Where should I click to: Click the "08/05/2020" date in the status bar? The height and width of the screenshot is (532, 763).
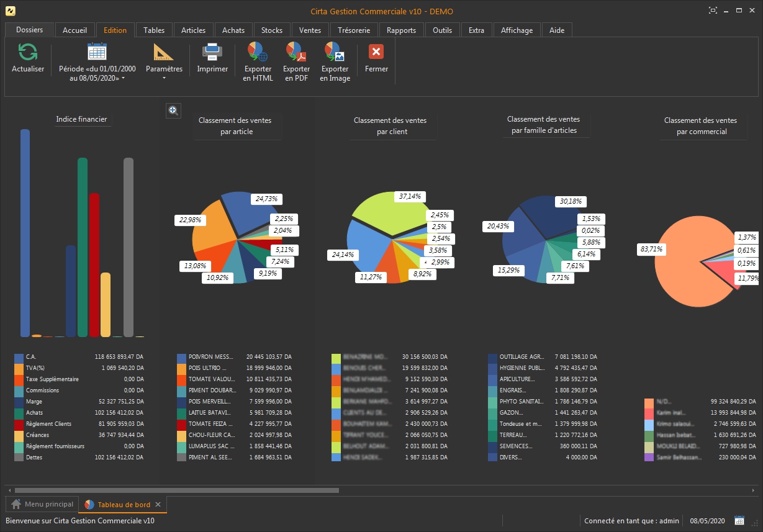point(707,521)
